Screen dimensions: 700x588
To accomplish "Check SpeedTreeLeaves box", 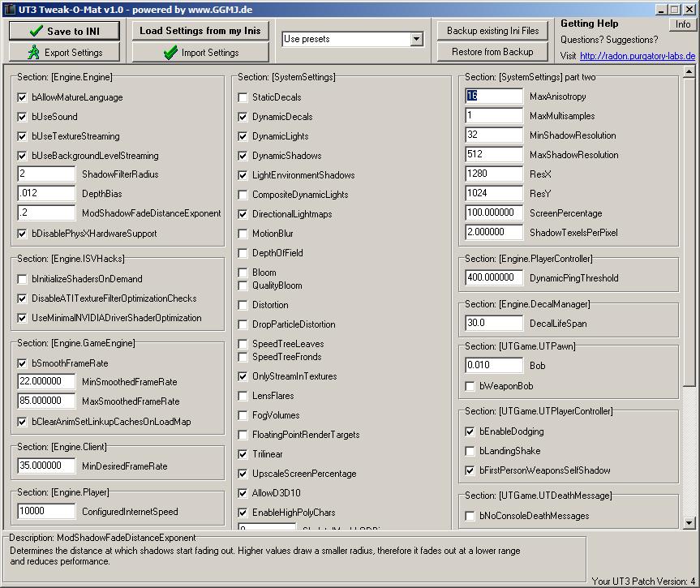I will 243,344.
